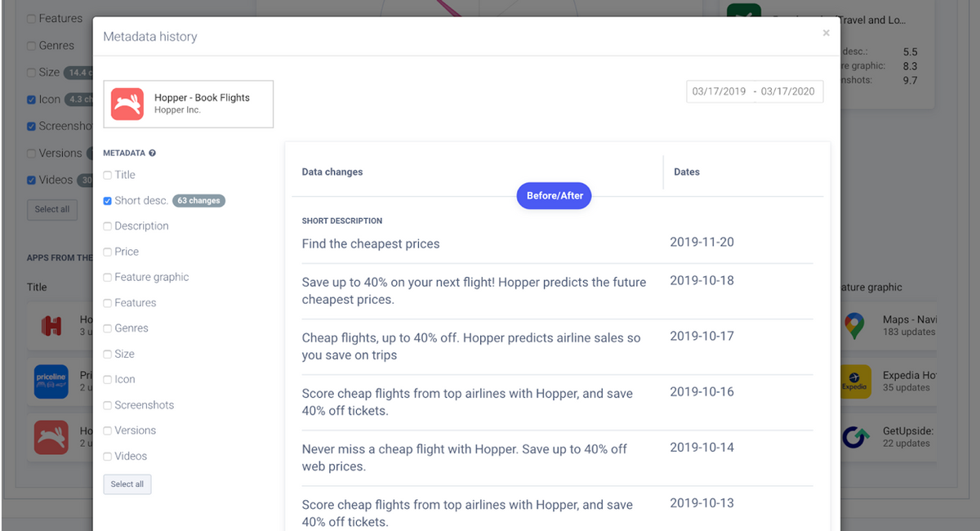Toggle background Versions checkbox behind modal
This screenshot has height=531, width=980.
click(31, 153)
